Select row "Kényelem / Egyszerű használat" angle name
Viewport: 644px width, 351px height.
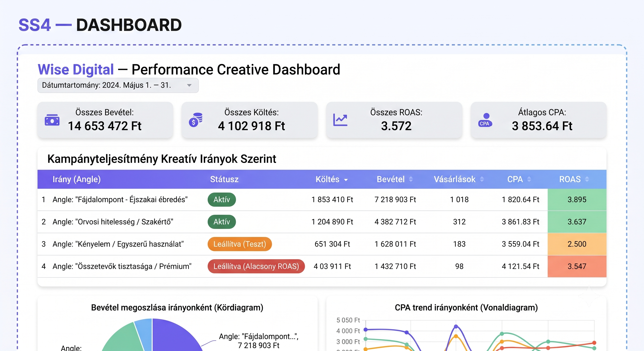tap(118, 244)
